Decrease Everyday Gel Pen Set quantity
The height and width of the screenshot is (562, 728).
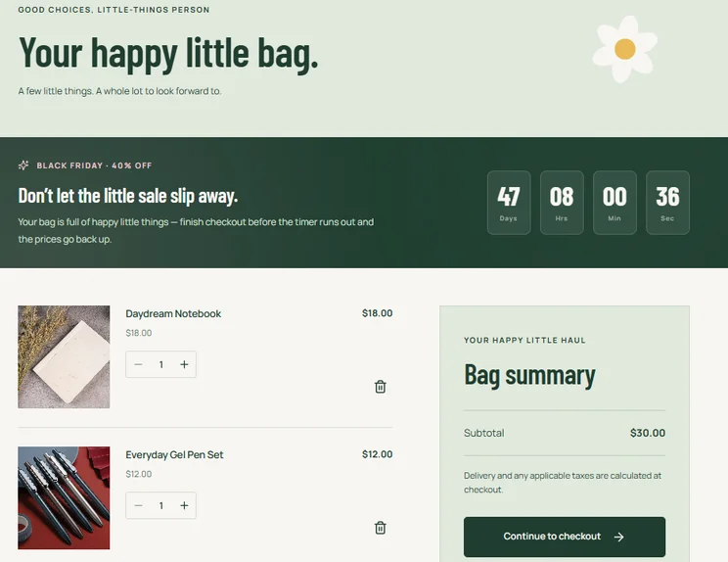point(138,505)
